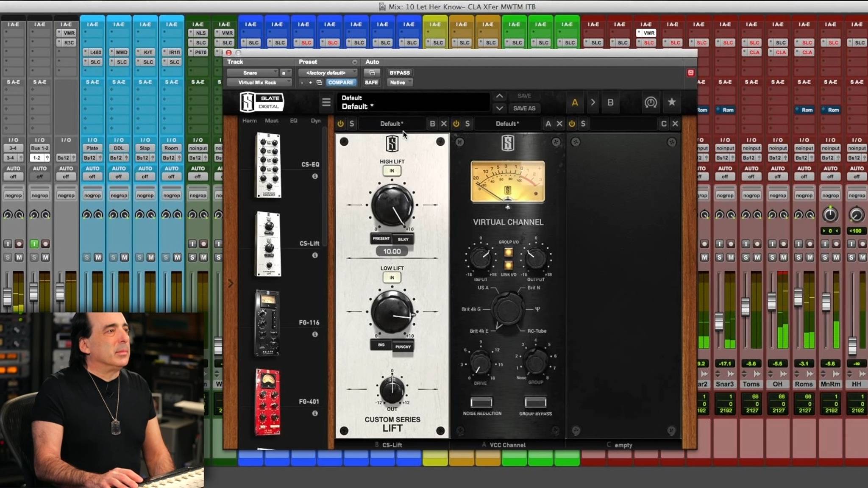This screenshot has height=488, width=868.
Task: Enable the Noise Reduction switch
Action: point(481,402)
